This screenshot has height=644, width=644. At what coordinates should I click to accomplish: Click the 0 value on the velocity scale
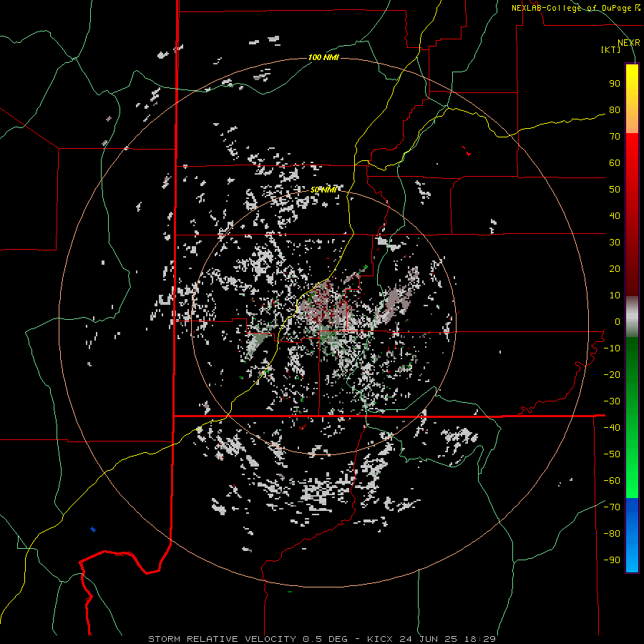coord(618,322)
